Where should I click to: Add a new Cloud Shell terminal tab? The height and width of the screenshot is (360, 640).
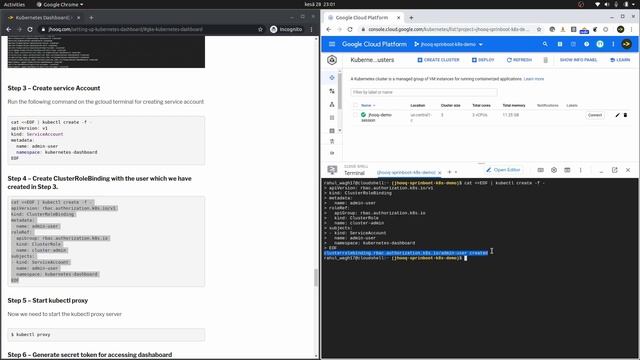point(449,172)
